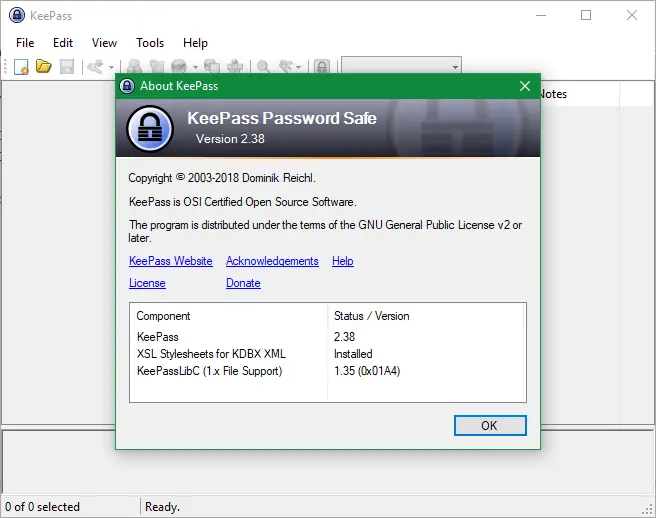
Task: Click the Open URL globe icon
Action: coord(179,67)
